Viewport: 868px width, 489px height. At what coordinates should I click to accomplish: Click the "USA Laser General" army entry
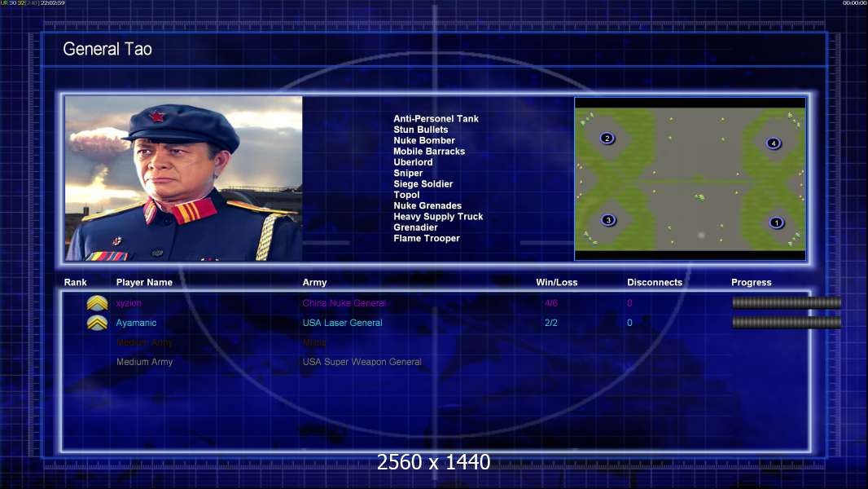coord(342,323)
